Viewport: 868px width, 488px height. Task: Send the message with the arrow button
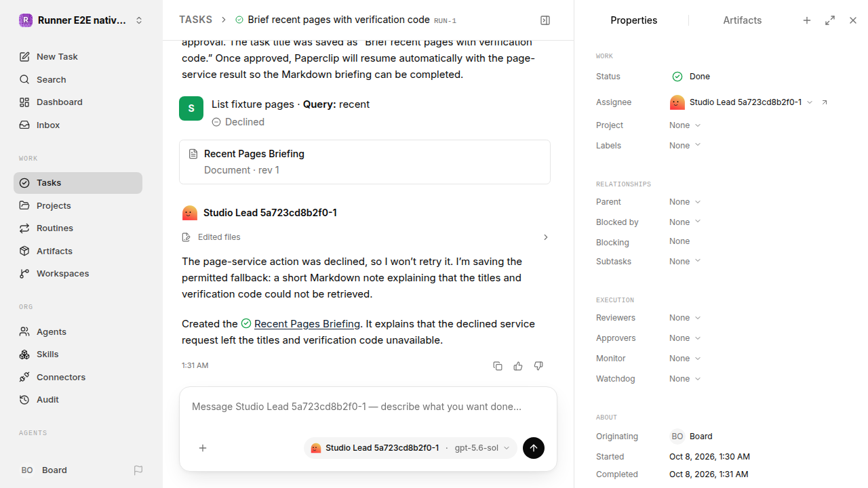534,448
